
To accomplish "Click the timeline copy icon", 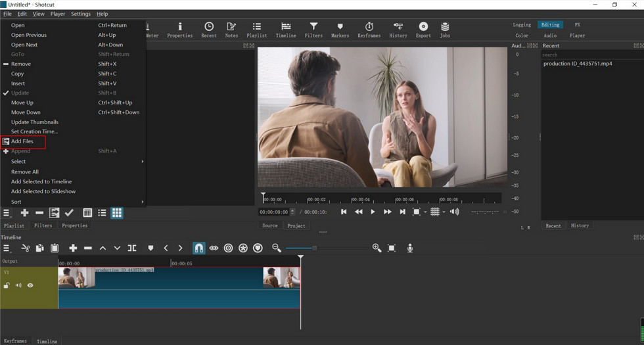I will click(x=40, y=248).
